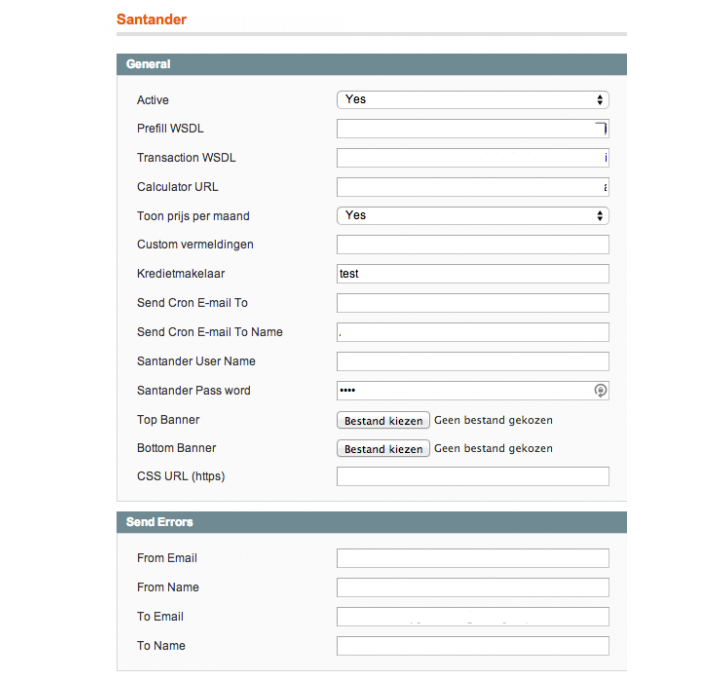The image size is (725, 680).
Task: Click the Transaction WSDL input field
Action: pyautogui.click(x=473, y=158)
